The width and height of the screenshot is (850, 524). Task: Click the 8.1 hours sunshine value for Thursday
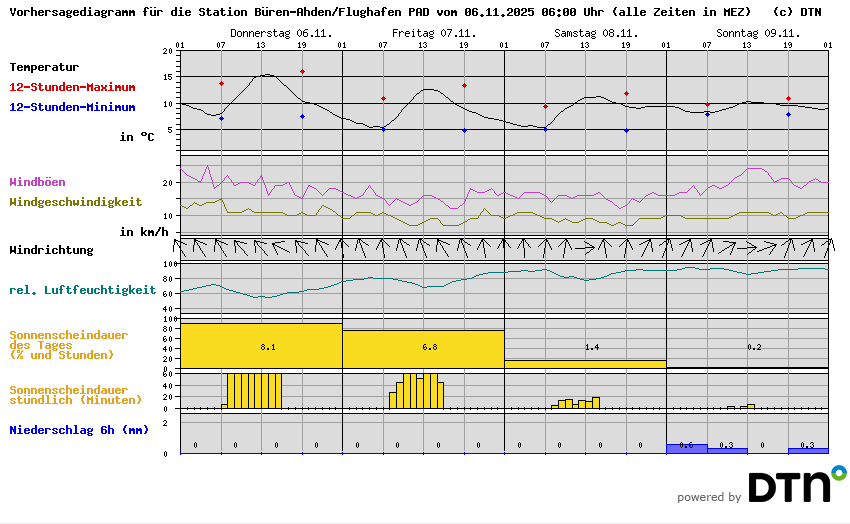pyautogui.click(x=268, y=347)
